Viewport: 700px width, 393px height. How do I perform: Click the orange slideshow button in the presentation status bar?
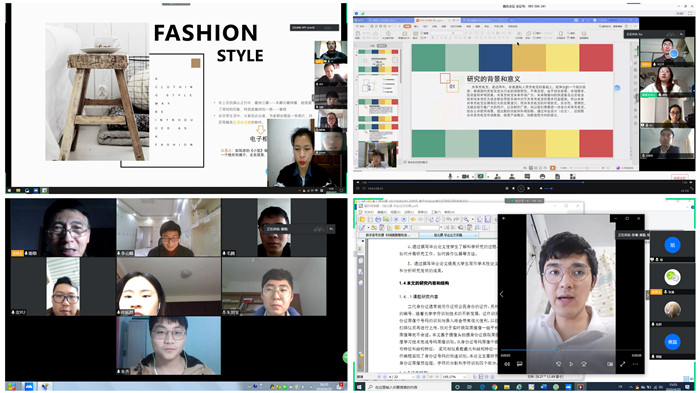pyautogui.click(x=553, y=167)
